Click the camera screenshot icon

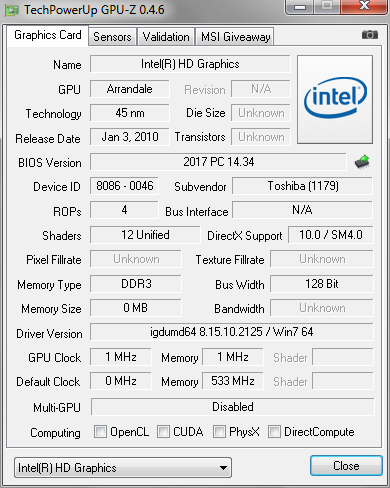click(370, 34)
